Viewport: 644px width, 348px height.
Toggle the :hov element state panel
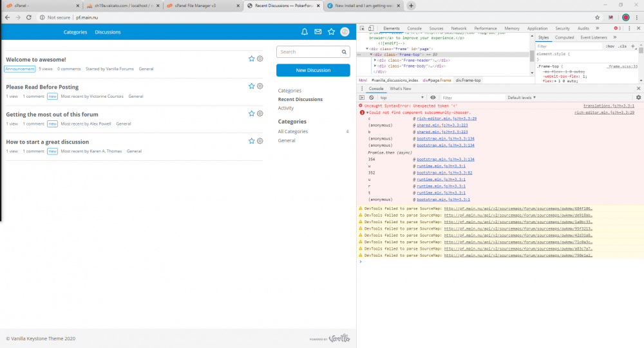coord(610,46)
